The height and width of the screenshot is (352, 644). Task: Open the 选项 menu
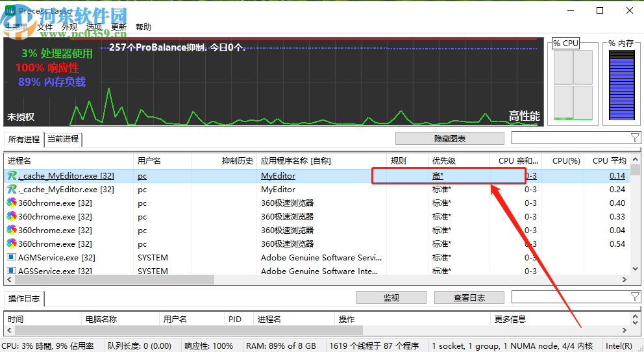pyautogui.click(x=94, y=27)
